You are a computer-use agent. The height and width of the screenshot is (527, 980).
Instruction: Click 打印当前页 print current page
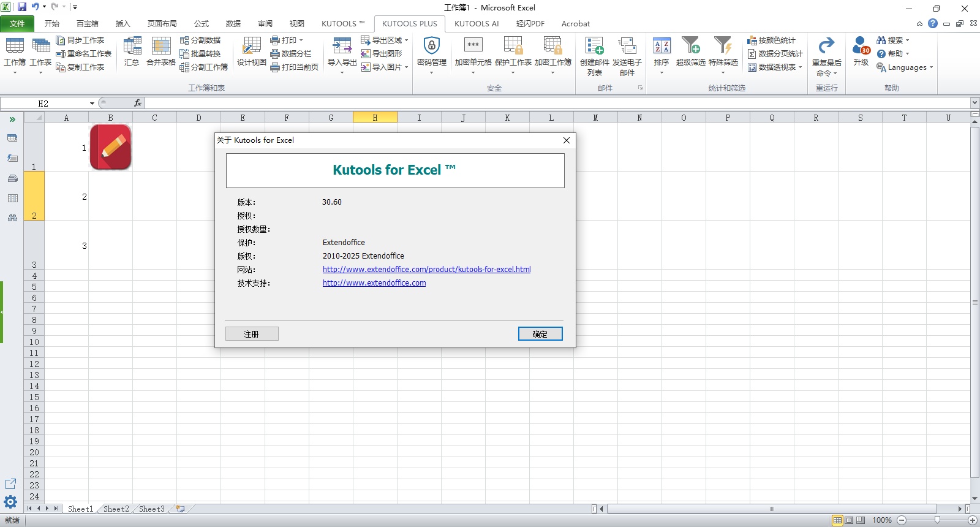click(295, 67)
